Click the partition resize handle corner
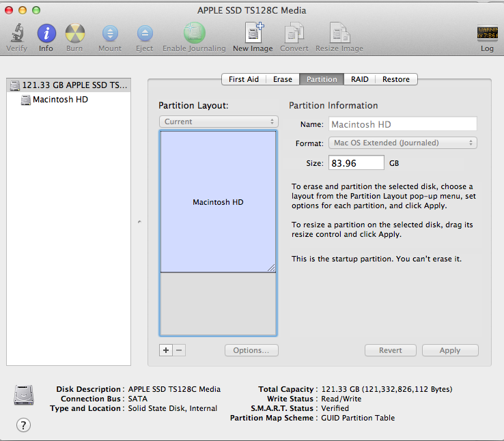The width and height of the screenshot is (504, 441). pyautogui.click(x=271, y=268)
